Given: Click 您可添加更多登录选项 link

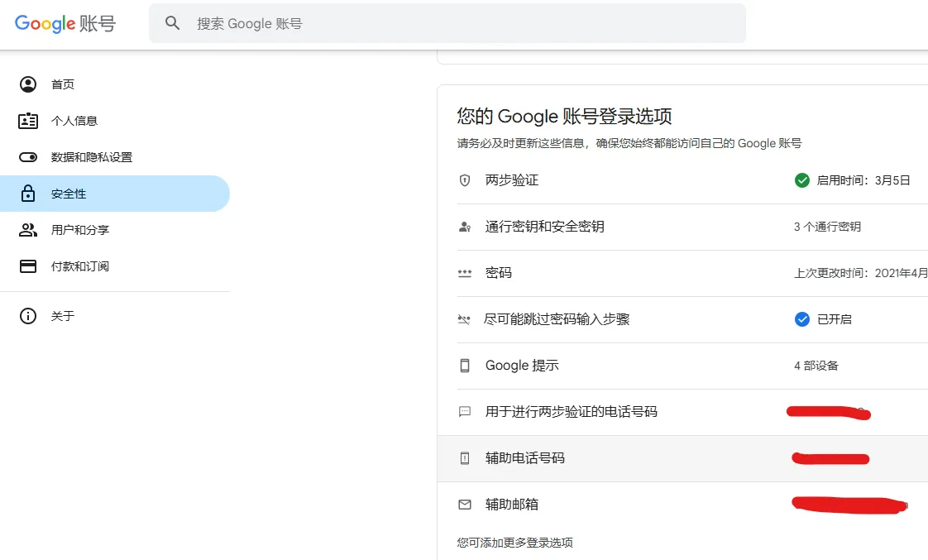Looking at the screenshot, I should (x=515, y=543).
